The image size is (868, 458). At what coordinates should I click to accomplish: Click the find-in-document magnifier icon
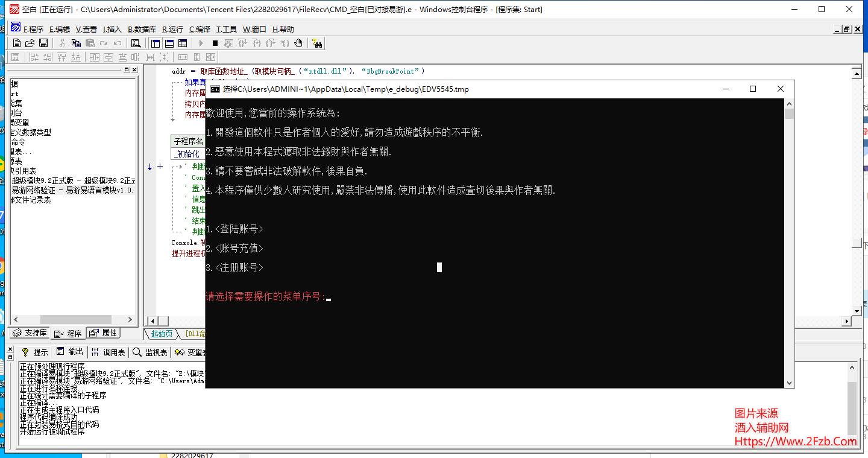point(136,43)
